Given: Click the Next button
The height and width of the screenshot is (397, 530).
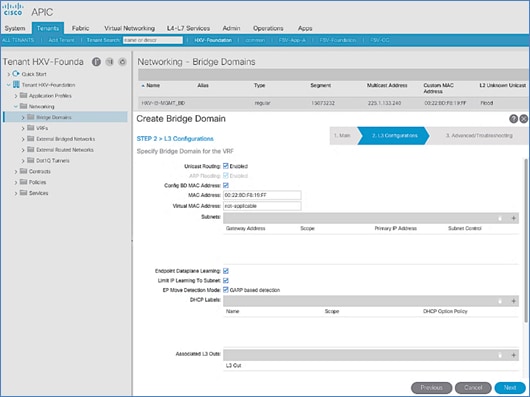Looking at the screenshot, I should pyautogui.click(x=510, y=388).
